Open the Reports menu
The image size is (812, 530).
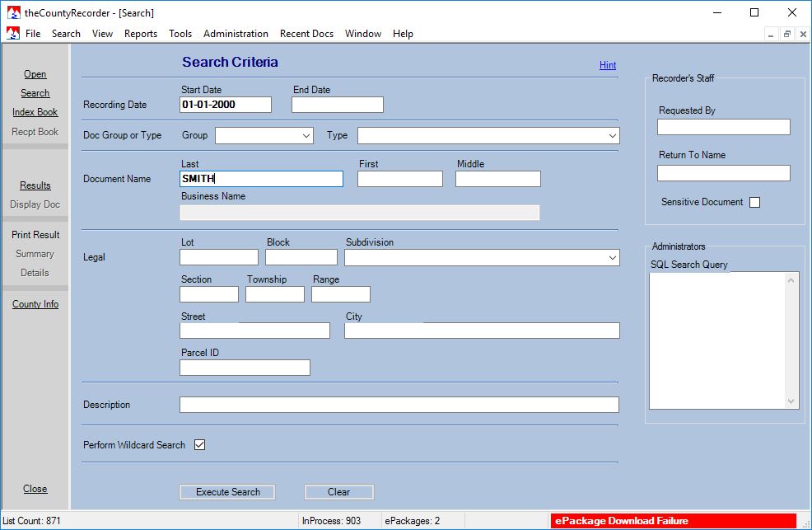click(141, 34)
